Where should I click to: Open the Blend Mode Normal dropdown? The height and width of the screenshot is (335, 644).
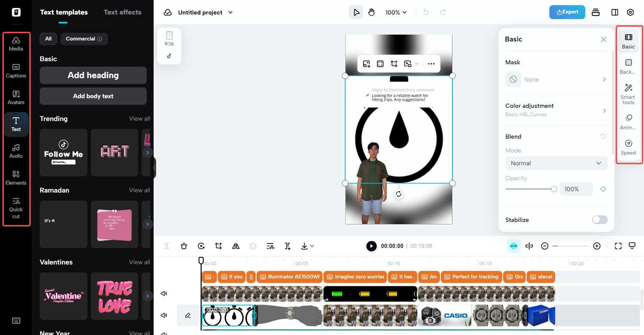(556, 163)
